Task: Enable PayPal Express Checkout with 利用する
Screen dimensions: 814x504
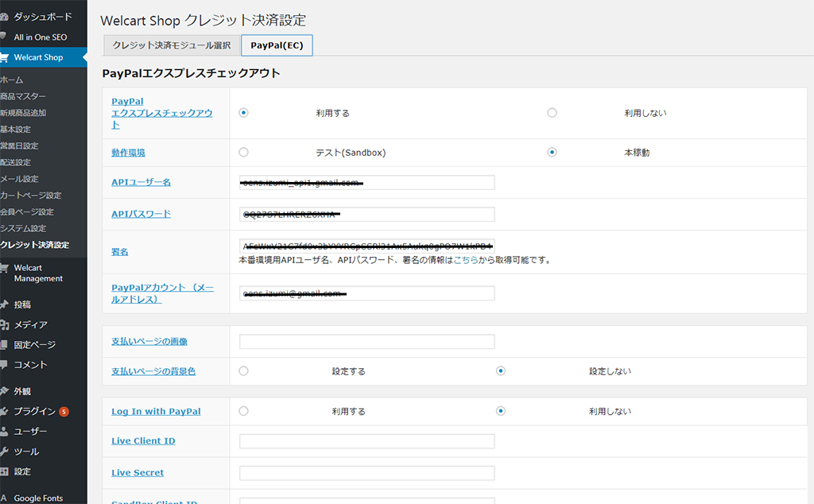Action: [243, 113]
